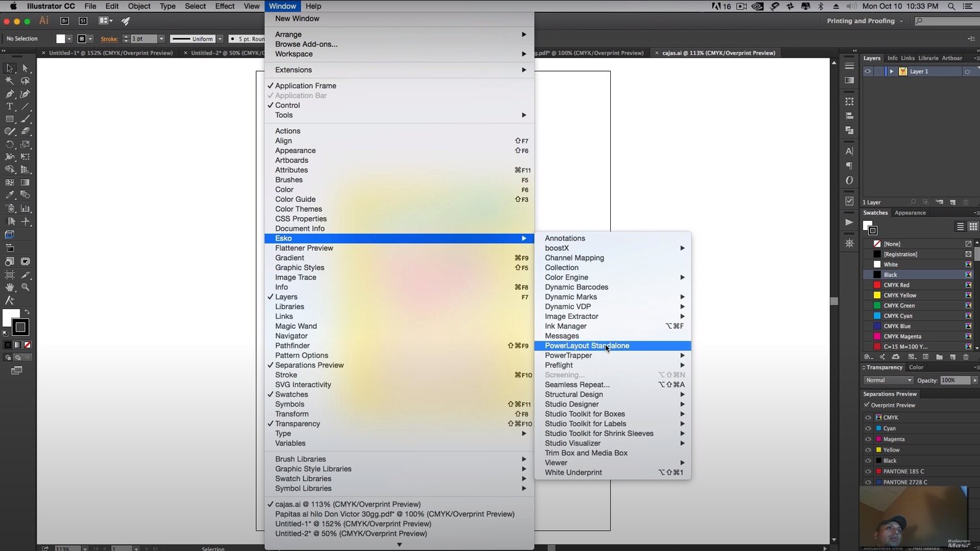Select the Line Segment tool
980x551 pixels.
point(25,107)
